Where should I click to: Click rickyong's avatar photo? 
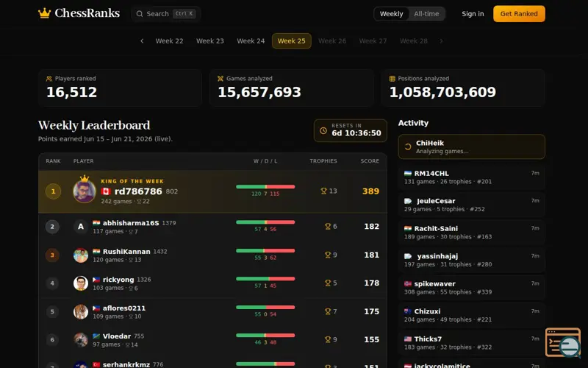point(81,283)
